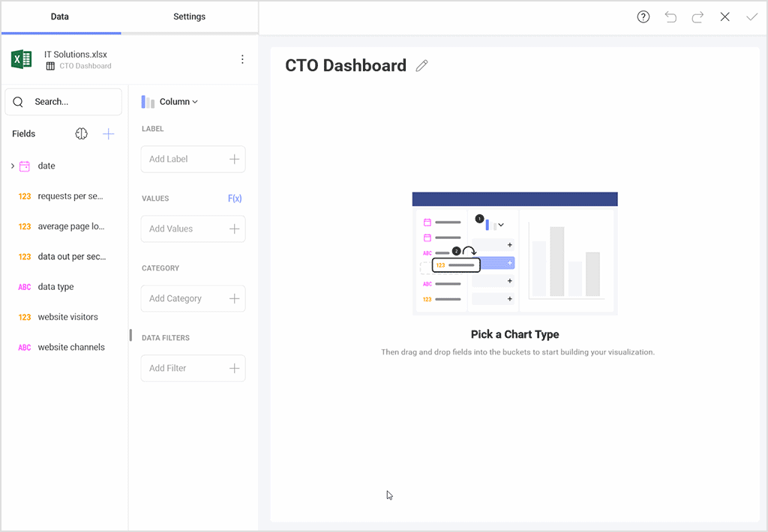Edit dashboard title with pencil icon

(421, 66)
